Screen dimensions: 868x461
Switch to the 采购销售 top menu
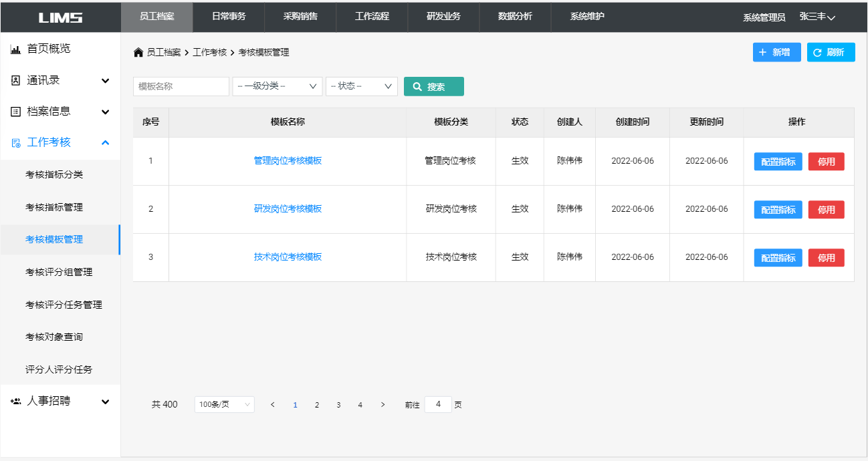point(300,17)
